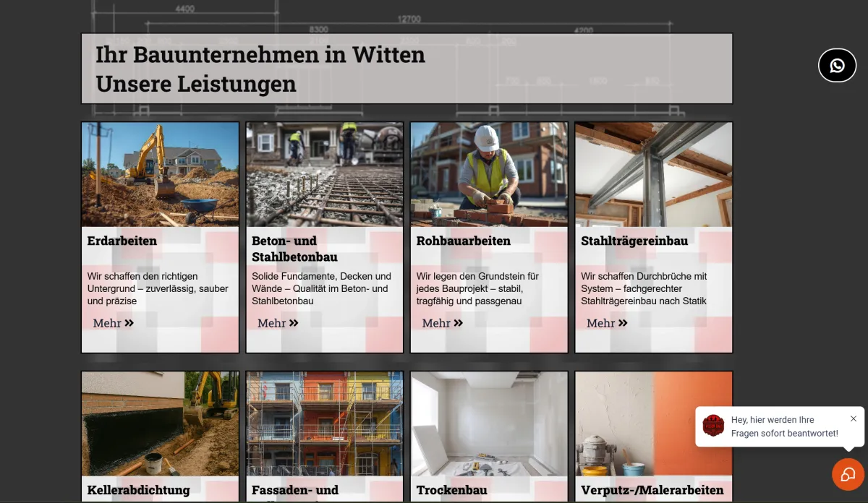Click the chevron icon under Beton- und Stahlbetonbau
868x503 pixels.
point(294,323)
